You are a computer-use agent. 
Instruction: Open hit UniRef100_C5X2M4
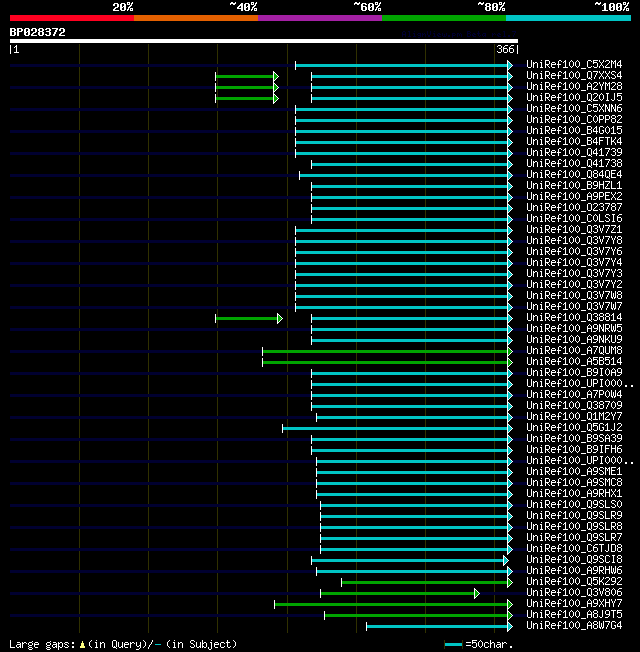tap(574, 64)
